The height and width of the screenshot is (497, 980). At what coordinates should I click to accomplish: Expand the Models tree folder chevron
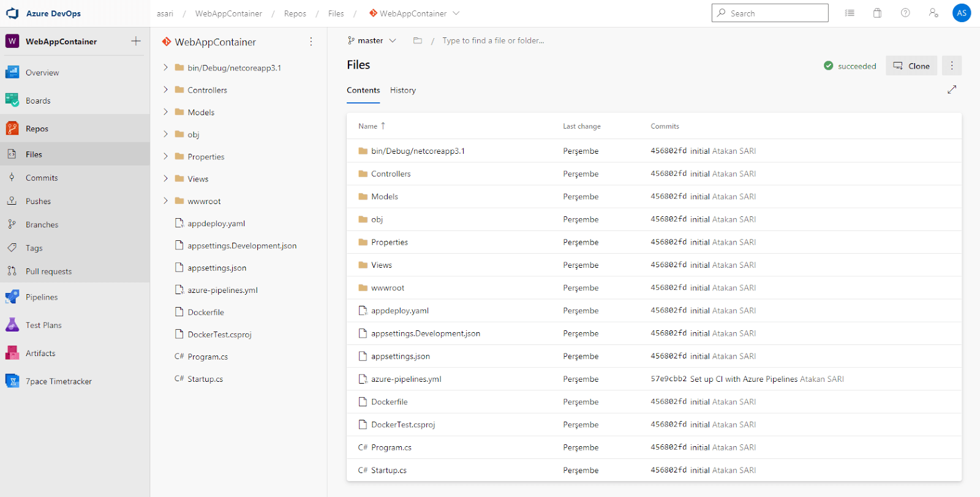[x=165, y=112]
